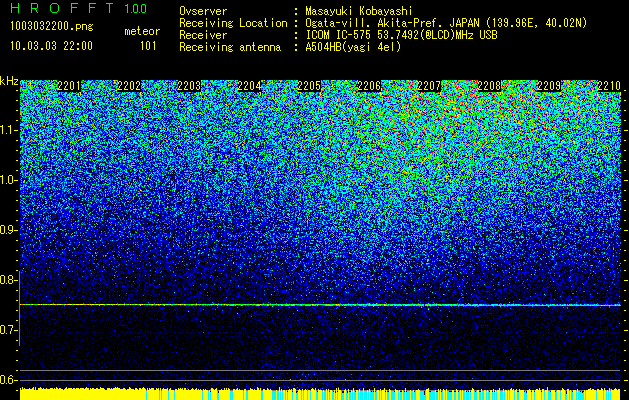This screenshot has height=400, width=629.
Task: Click the date stamp 10.03.03 22:00
Action: pos(51,46)
